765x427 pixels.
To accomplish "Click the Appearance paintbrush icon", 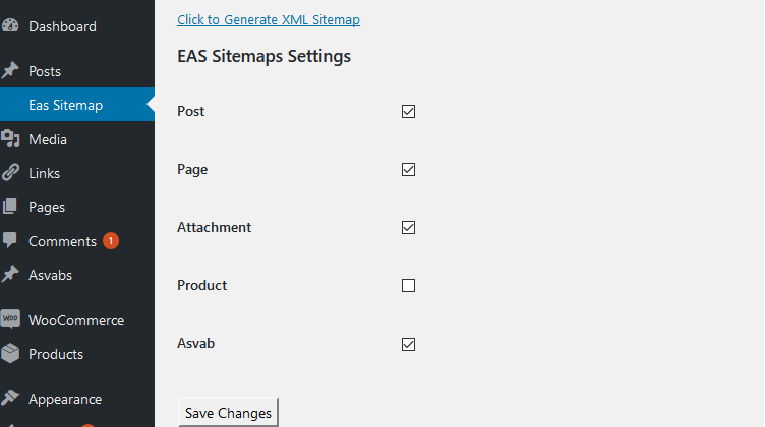I will coord(10,399).
